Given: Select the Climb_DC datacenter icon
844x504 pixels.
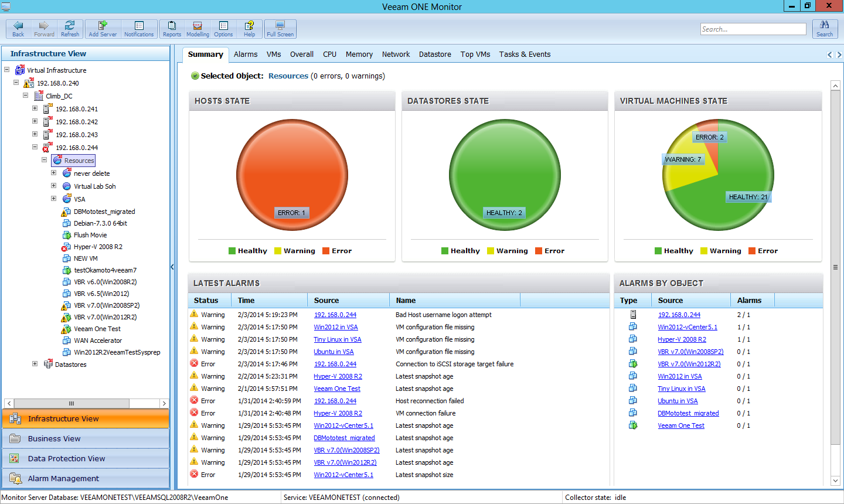Looking at the screenshot, I should tap(39, 96).
